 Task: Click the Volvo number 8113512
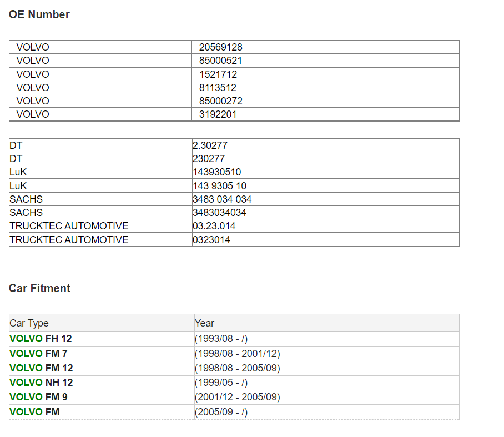(218, 88)
